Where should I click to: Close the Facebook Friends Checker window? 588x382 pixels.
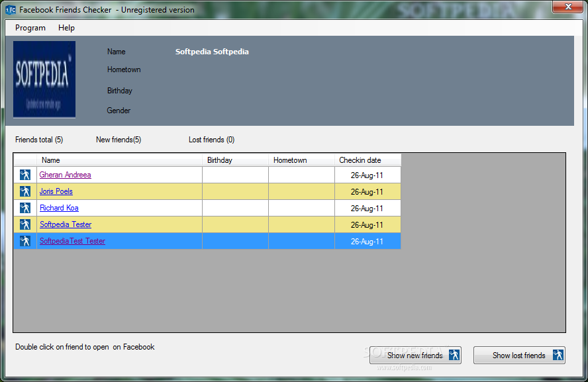[567, 7]
